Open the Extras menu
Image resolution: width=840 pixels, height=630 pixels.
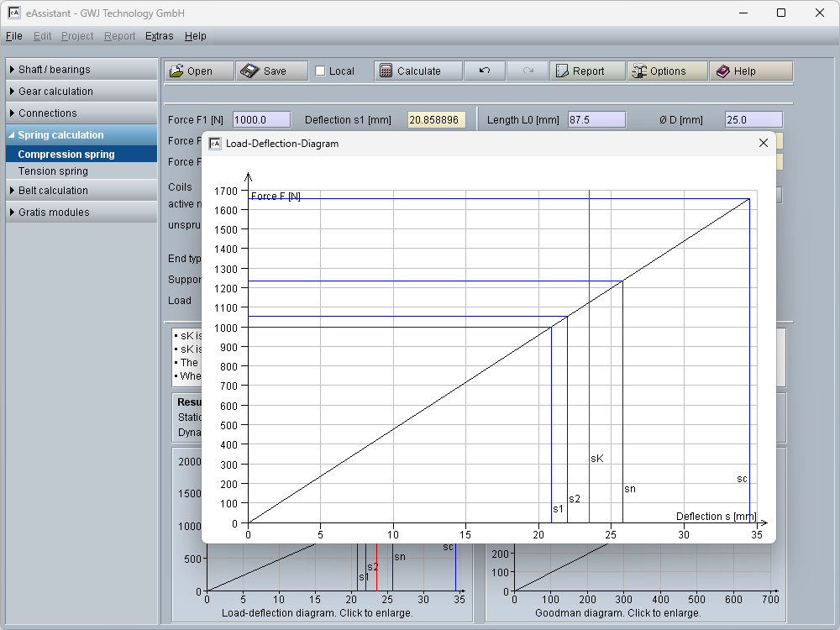click(159, 36)
